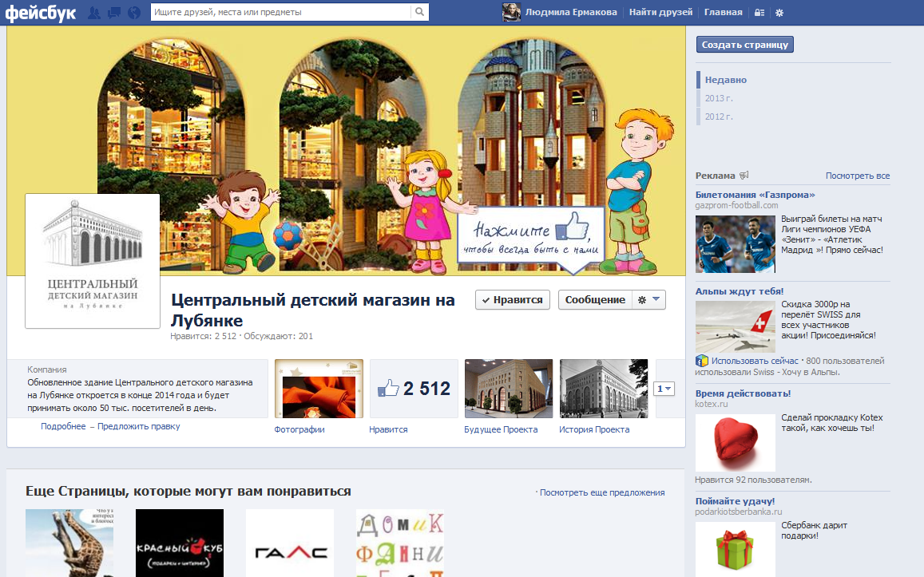This screenshot has height=577, width=924.
Task: Click the Обсуждают: 201 count text
Action: [x=278, y=336]
